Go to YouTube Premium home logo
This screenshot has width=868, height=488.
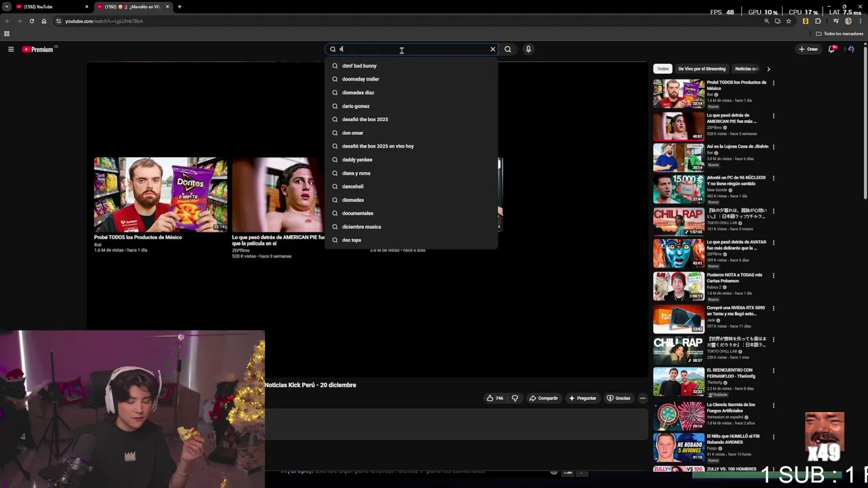click(x=38, y=49)
